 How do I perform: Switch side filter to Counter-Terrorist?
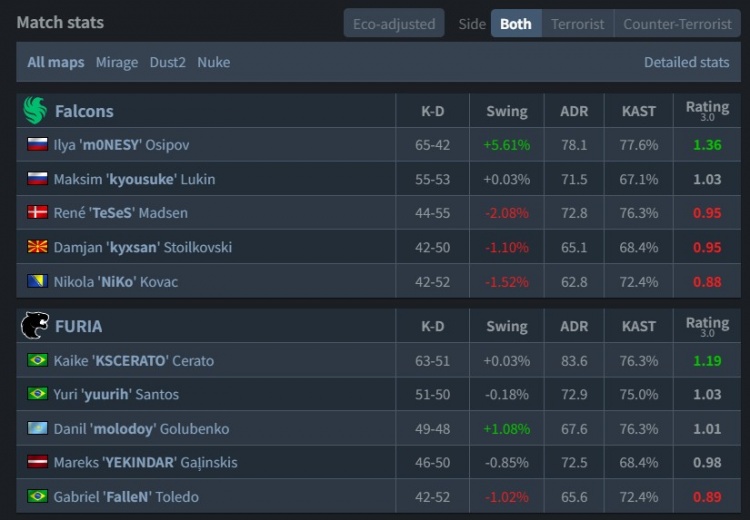677,23
